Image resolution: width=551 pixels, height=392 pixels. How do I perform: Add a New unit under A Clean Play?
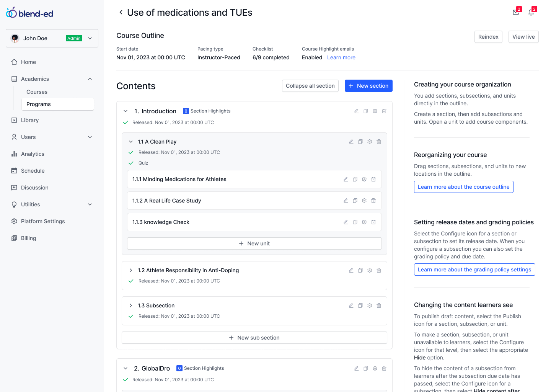pyautogui.click(x=254, y=243)
